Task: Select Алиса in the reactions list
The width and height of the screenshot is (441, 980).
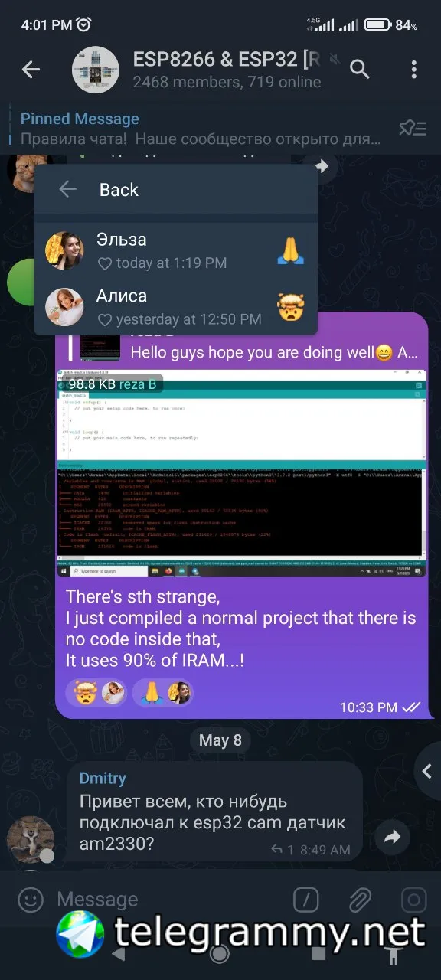Action: (x=175, y=306)
